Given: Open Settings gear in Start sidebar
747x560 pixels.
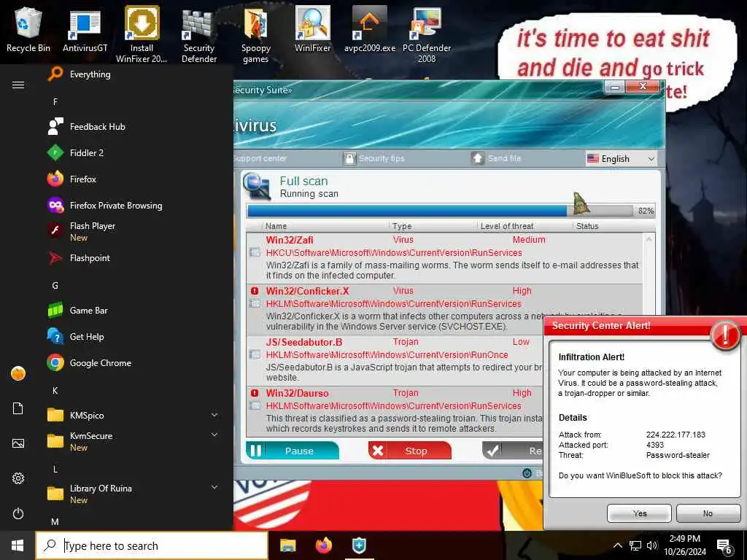Looking at the screenshot, I should [18, 478].
